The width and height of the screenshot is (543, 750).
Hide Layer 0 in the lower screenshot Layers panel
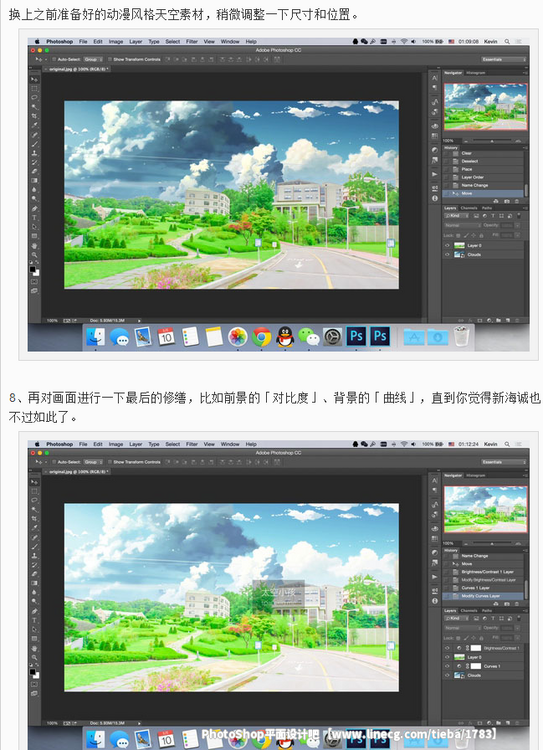pyautogui.click(x=447, y=657)
